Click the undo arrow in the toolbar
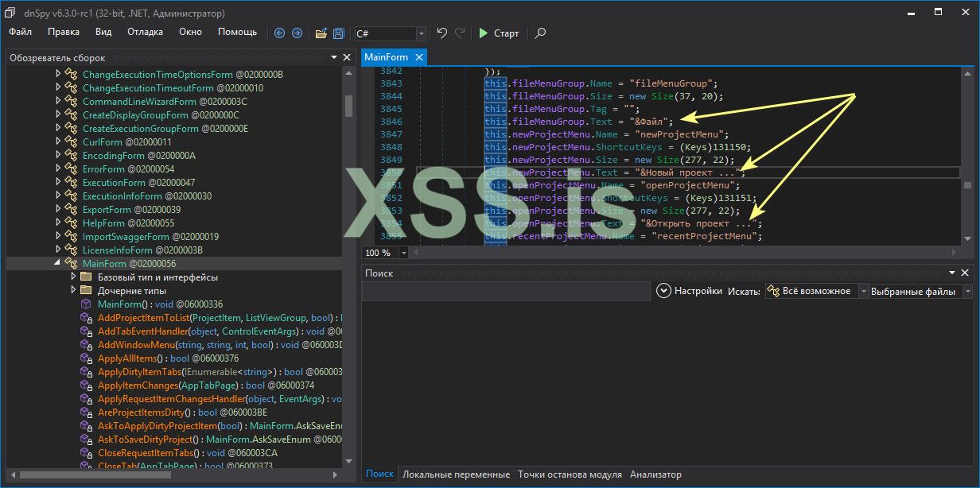Image resolution: width=980 pixels, height=488 pixels. pos(442,33)
